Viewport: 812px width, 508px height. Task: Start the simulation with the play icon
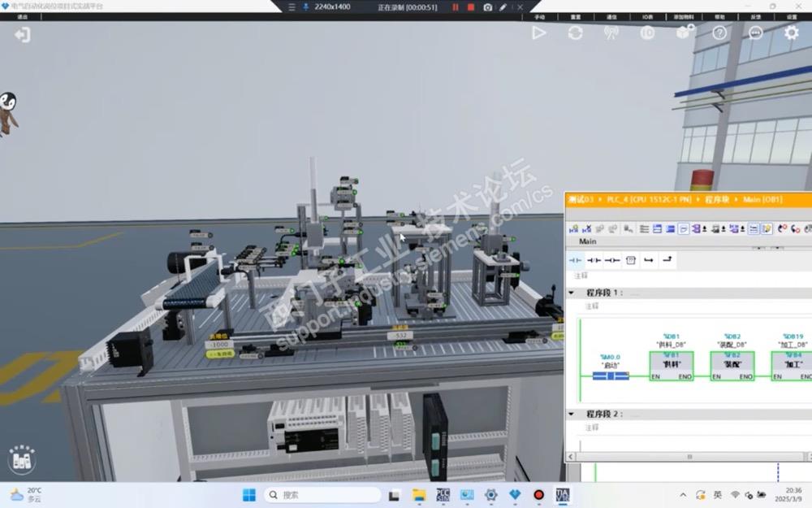(538, 33)
